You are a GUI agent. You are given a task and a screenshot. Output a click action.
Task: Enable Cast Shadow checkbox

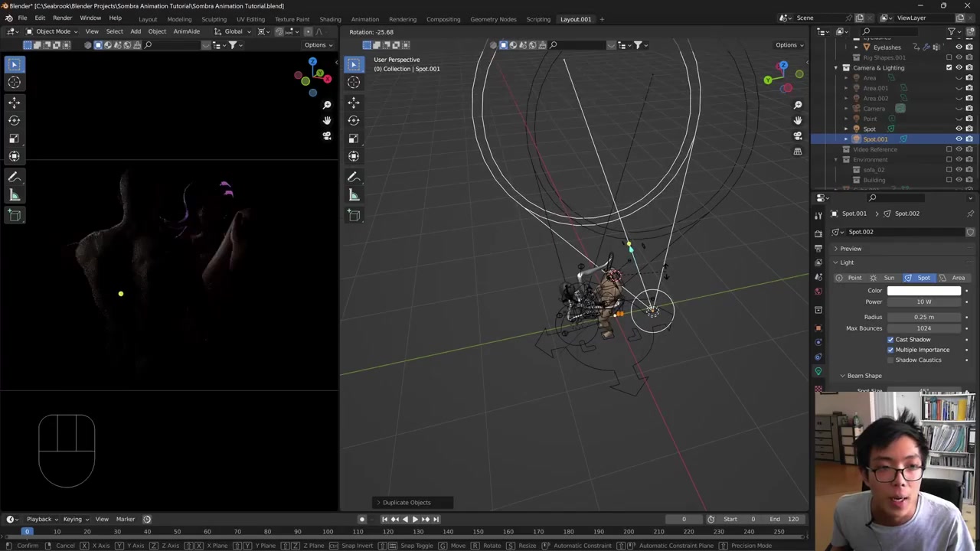(890, 339)
